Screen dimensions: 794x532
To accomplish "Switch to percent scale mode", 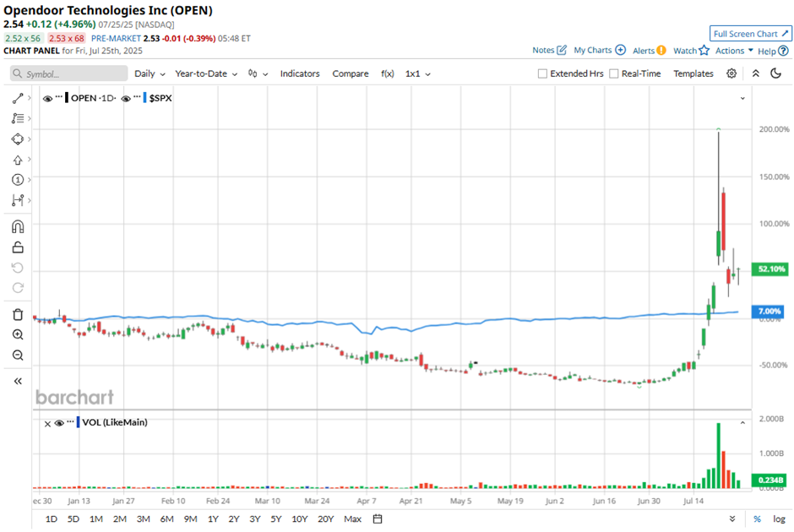I will click(x=757, y=518).
